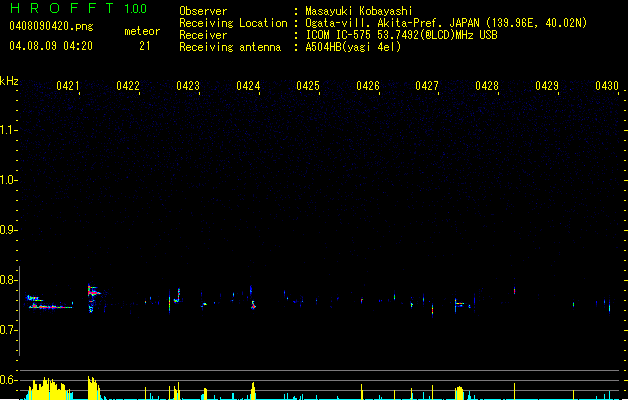
Task: Click the 0425 time marker
Action: 308,86
